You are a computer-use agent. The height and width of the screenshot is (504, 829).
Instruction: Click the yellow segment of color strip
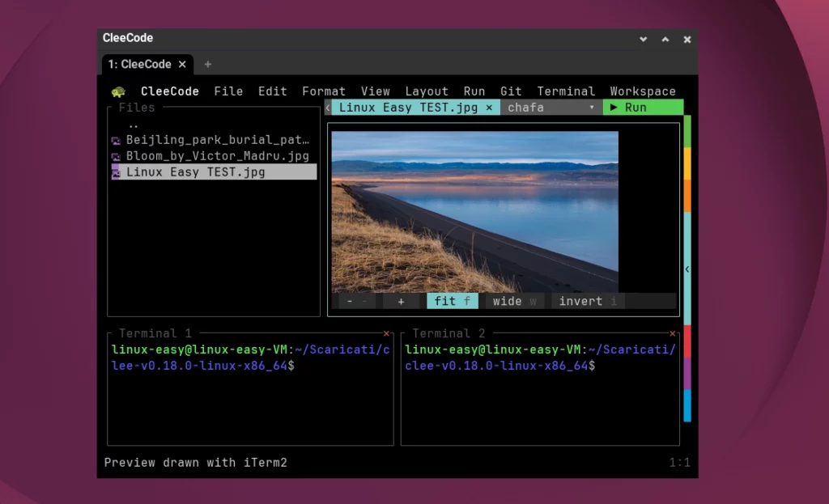pyautogui.click(x=687, y=163)
